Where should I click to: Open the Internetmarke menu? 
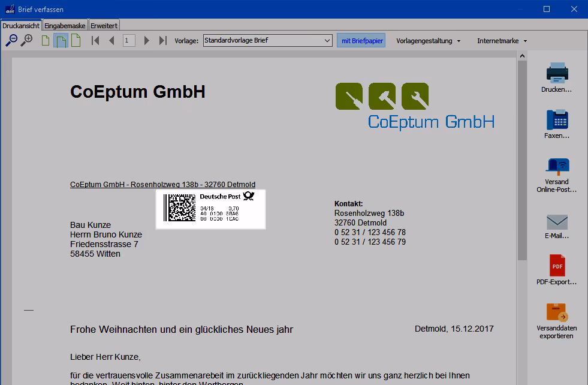(502, 41)
